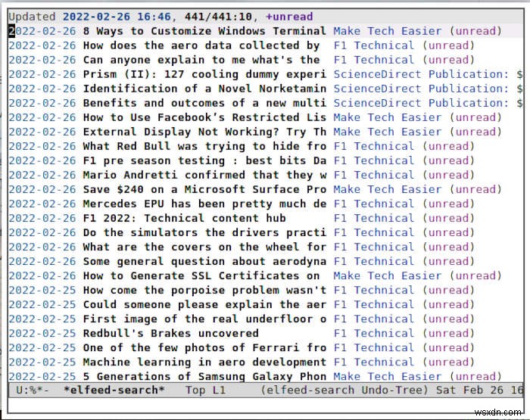The image size is (530, 420).
Task: Select "F1 pre season testing : best bits Da"
Action: (x=204, y=161)
